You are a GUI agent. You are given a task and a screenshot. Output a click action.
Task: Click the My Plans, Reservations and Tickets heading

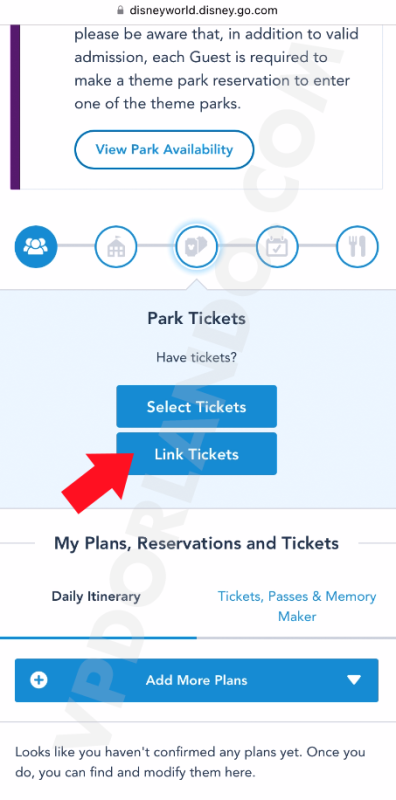coord(196,543)
